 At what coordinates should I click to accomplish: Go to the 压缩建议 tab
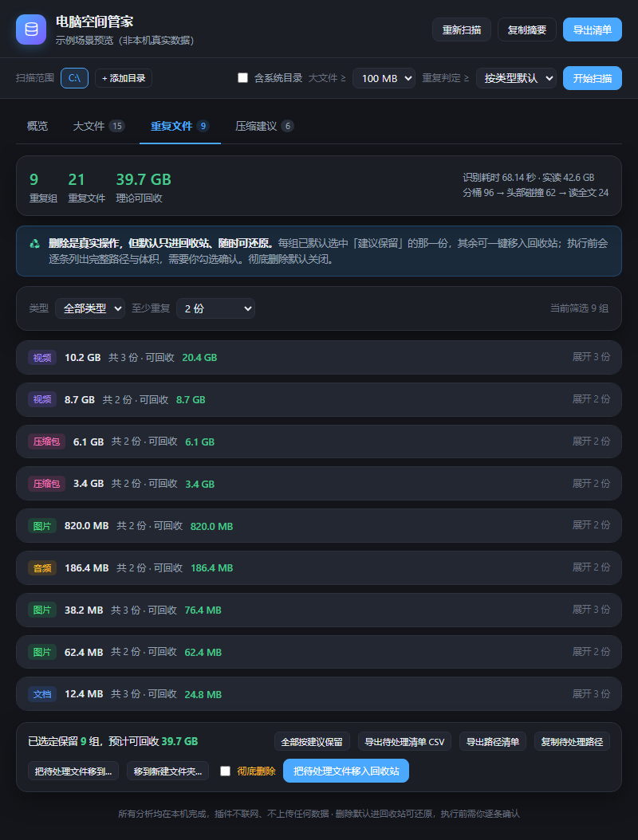click(264, 126)
